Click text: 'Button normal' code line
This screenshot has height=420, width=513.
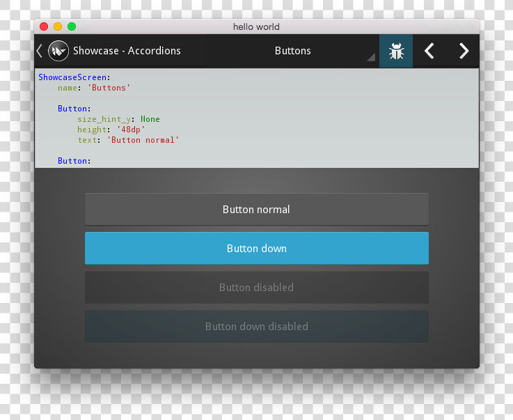click(x=128, y=140)
